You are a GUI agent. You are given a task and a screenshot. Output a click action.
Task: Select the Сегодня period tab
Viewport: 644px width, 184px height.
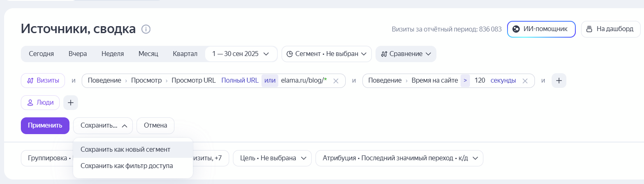pyautogui.click(x=41, y=54)
